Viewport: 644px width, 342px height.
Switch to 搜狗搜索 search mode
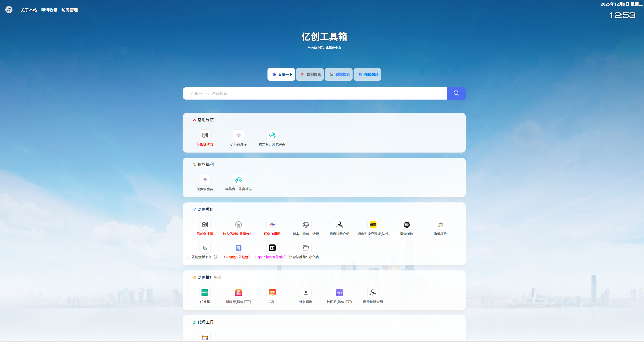[x=310, y=74]
